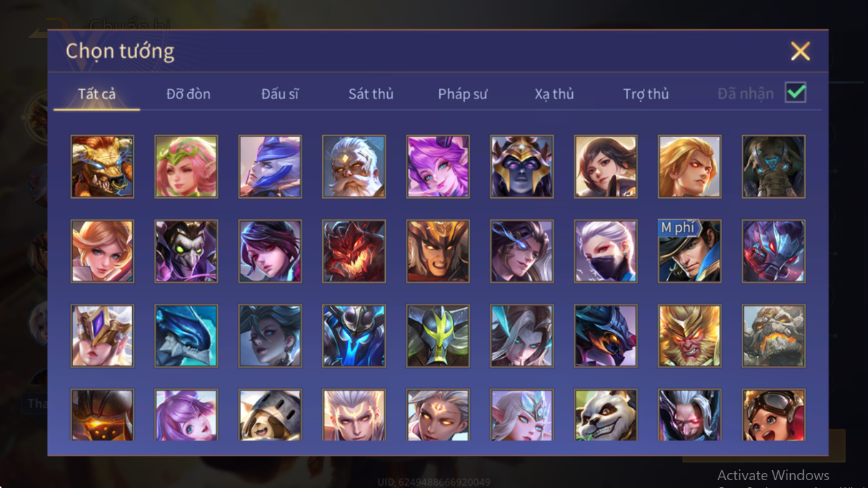Switch to the Đỡ đòn tab
This screenshot has width=868, height=488.
coord(189,94)
